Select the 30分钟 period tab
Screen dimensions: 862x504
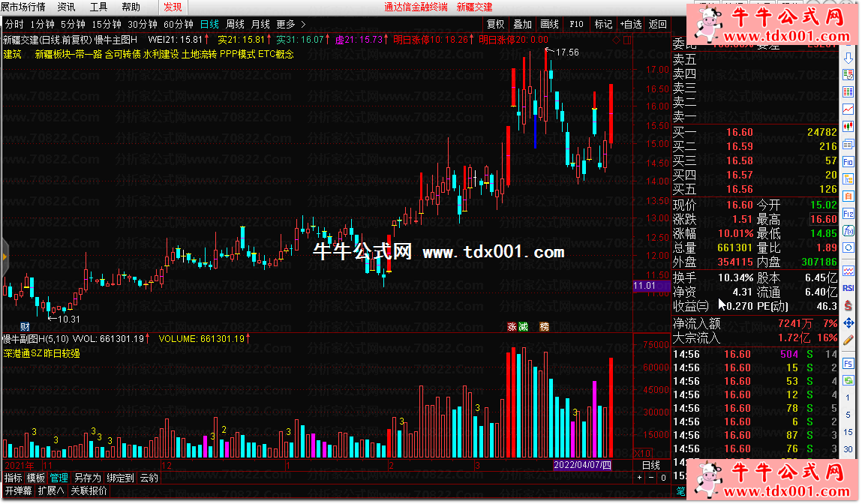coord(143,24)
